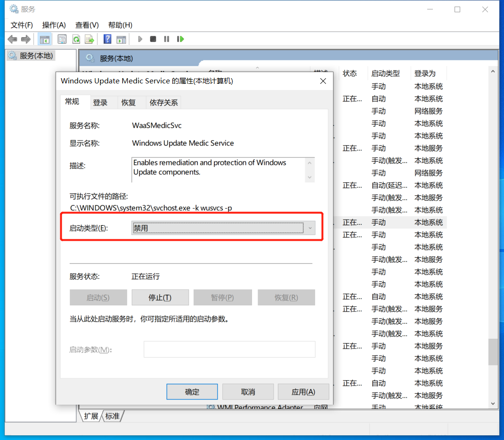The height and width of the screenshot is (440, 504).
Task: Click the 自动(延迟... startup type cell
Action: (389, 186)
